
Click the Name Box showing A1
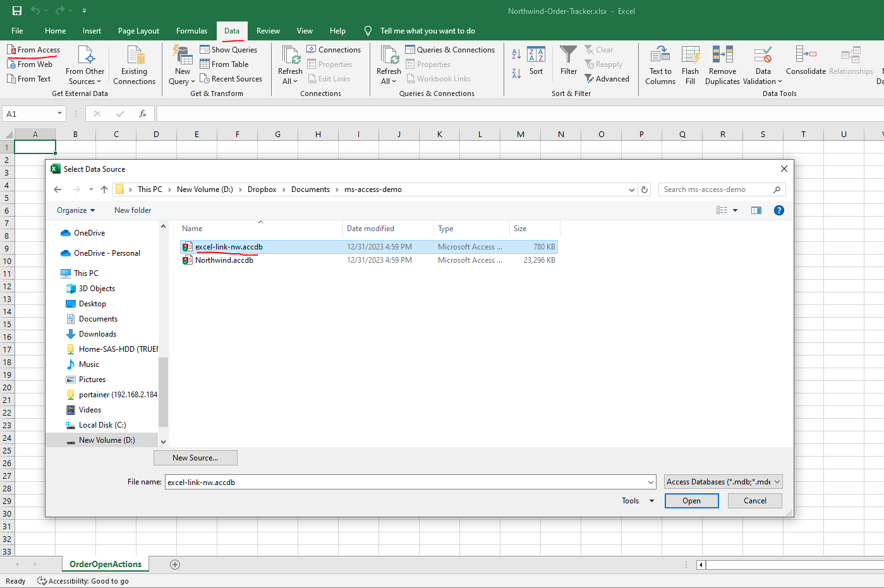(x=34, y=114)
